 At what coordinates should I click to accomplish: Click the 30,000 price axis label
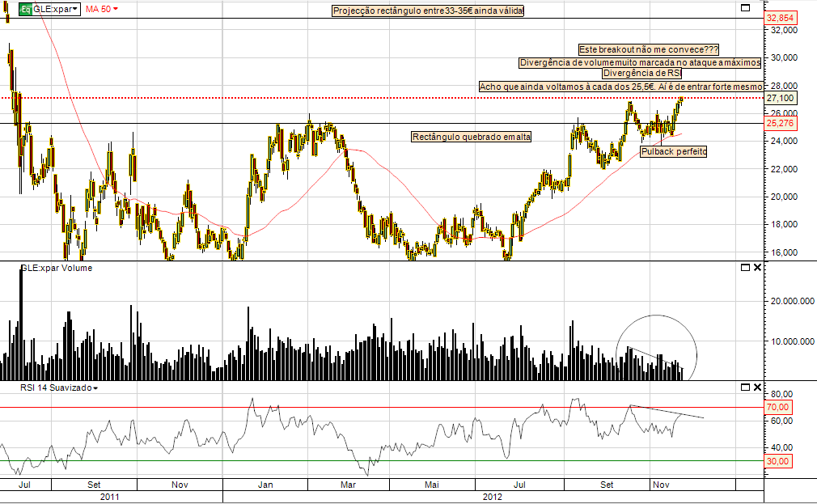[x=784, y=58]
